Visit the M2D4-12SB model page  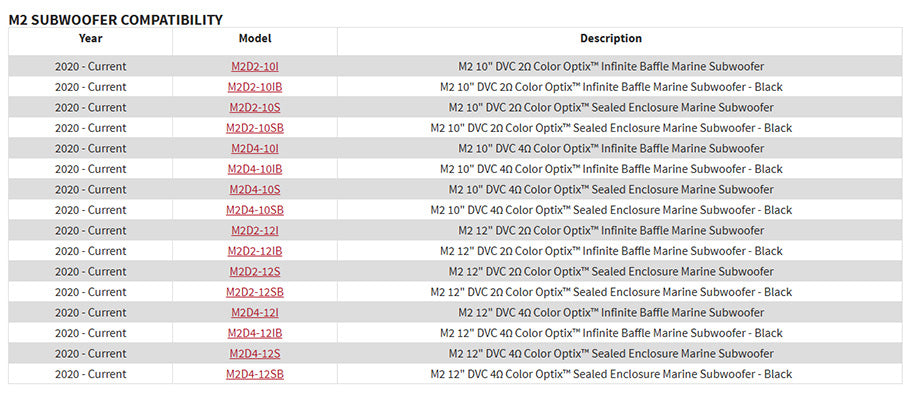tap(254, 374)
